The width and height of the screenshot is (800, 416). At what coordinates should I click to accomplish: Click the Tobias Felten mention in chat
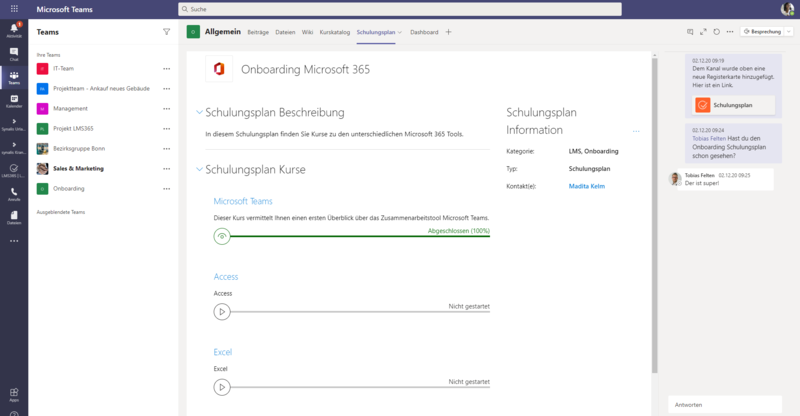pyautogui.click(x=709, y=138)
